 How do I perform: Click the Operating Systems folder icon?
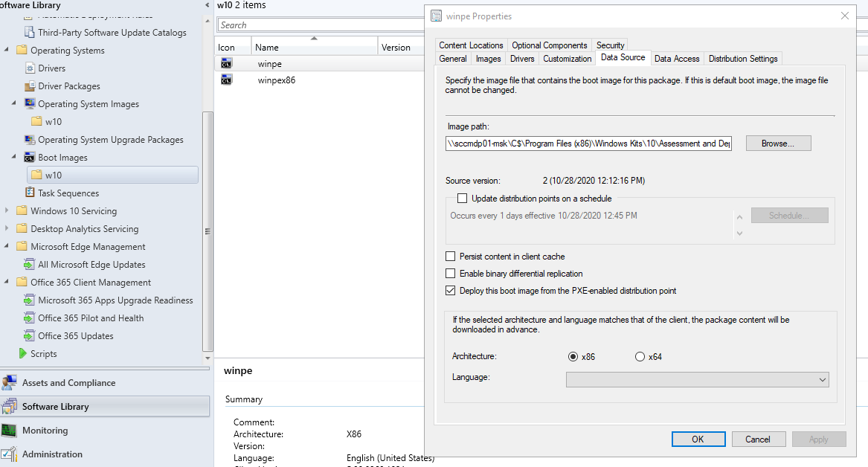[22, 50]
